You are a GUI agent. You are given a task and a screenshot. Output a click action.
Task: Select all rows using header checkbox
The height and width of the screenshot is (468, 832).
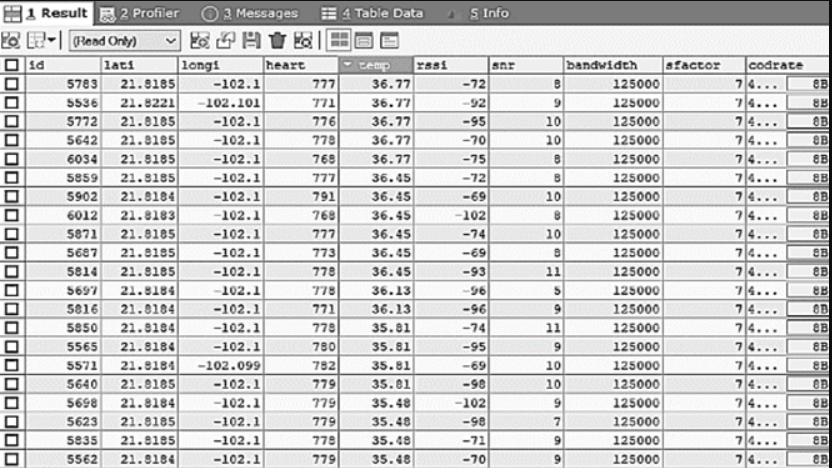(x=11, y=65)
